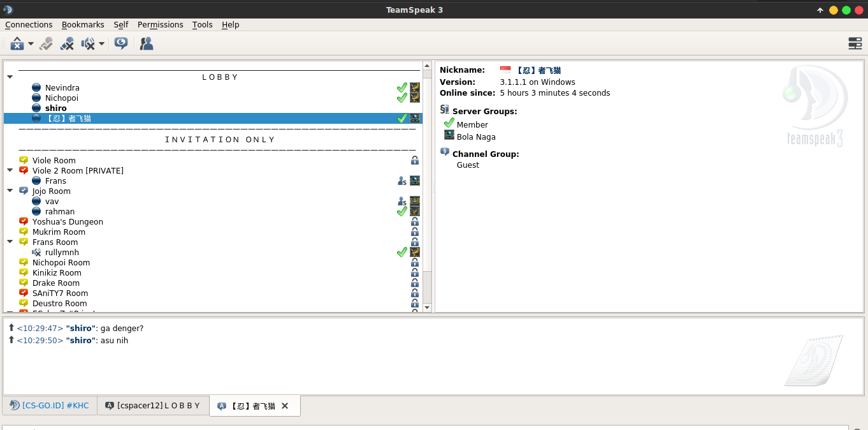Open the chat bubble toolbar icon

coord(121,43)
